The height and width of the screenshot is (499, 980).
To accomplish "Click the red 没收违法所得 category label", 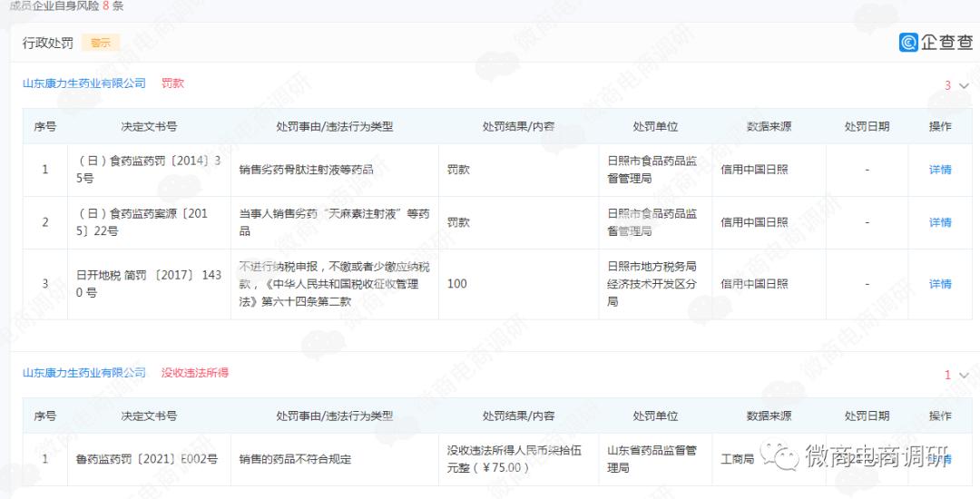I will (195, 373).
